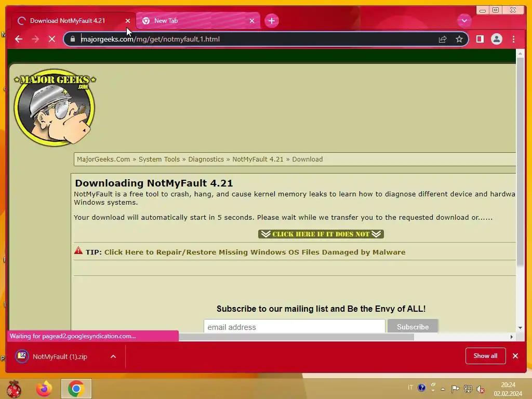Open the System Tools breadcrumb link
The height and width of the screenshot is (399, 532).
(159, 159)
